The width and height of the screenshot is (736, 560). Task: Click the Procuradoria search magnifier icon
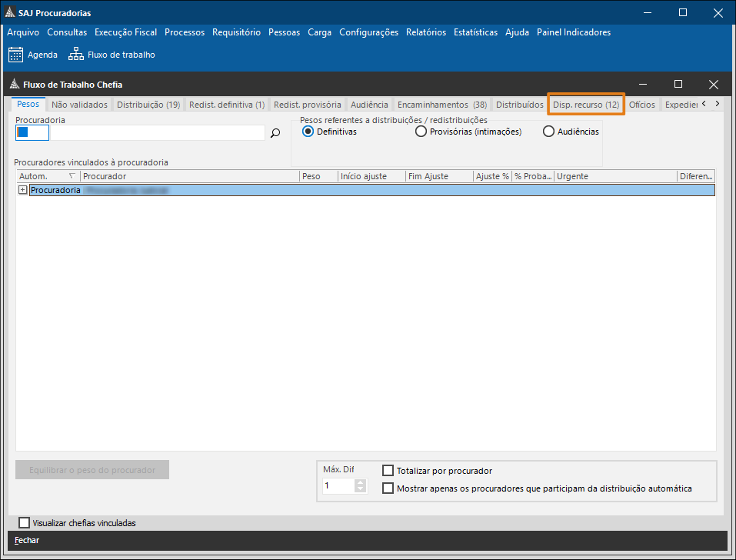click(275, 133)
